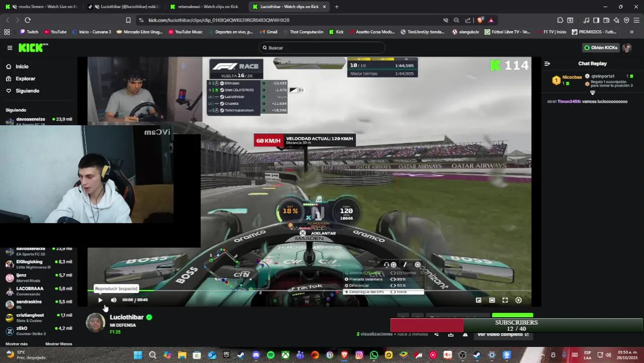Image resolution: width=644 pixels, height=363 pixels.
Task: Go back with the browser back arrow
Action: (x=8, y=20)
